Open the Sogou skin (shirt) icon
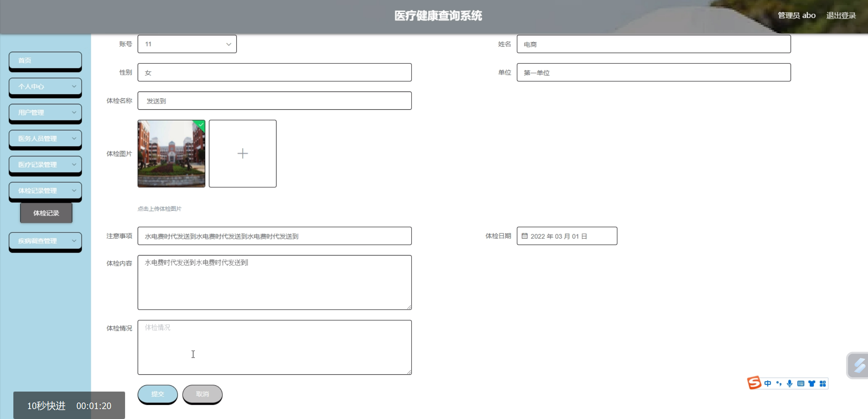Image resolution: width=868 pixels, height=419 pixels. coord(811,383)
